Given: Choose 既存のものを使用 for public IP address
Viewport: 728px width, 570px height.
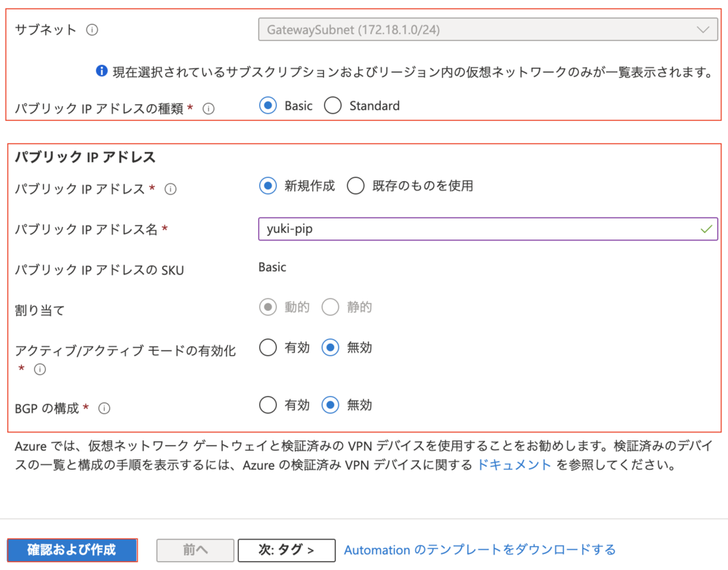Looking at the screenshot, I should point(356,186).
